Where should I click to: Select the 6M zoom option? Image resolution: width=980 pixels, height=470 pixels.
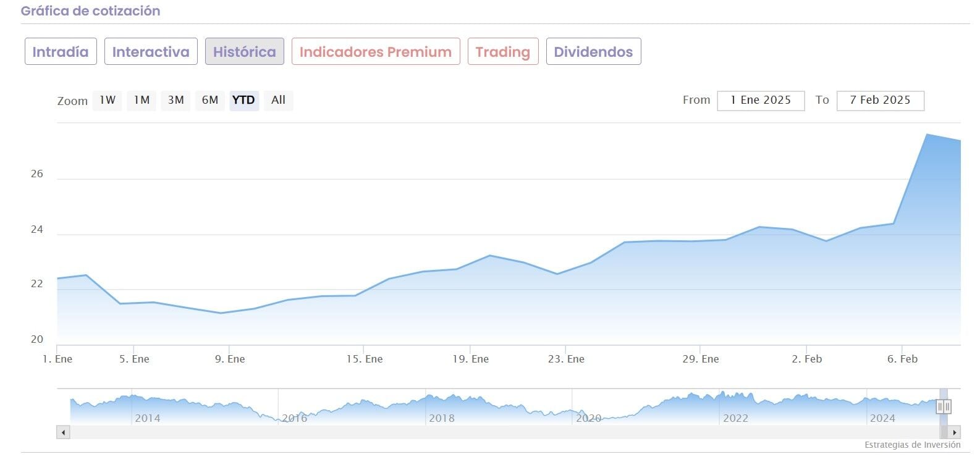point(210,100)
